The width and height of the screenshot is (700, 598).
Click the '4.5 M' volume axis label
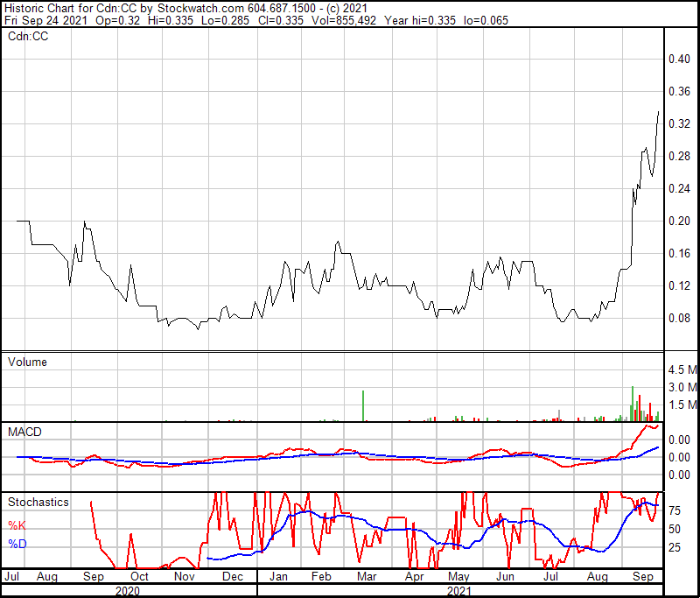[682, 369]
